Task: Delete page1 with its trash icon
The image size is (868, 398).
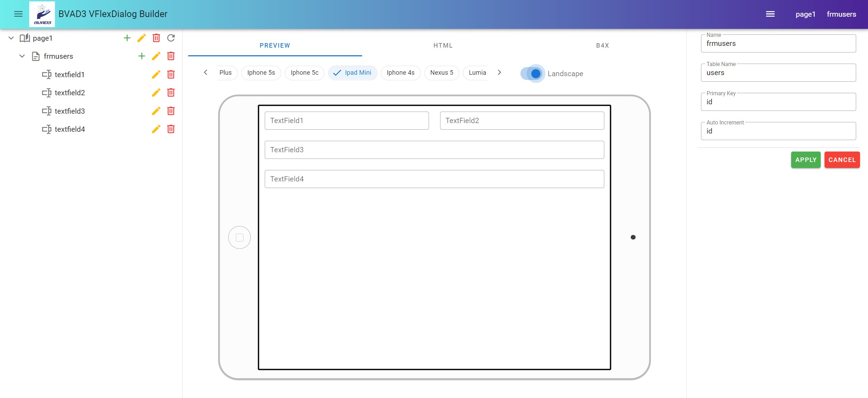Action: pyautogui.click(x=156, y=38)
